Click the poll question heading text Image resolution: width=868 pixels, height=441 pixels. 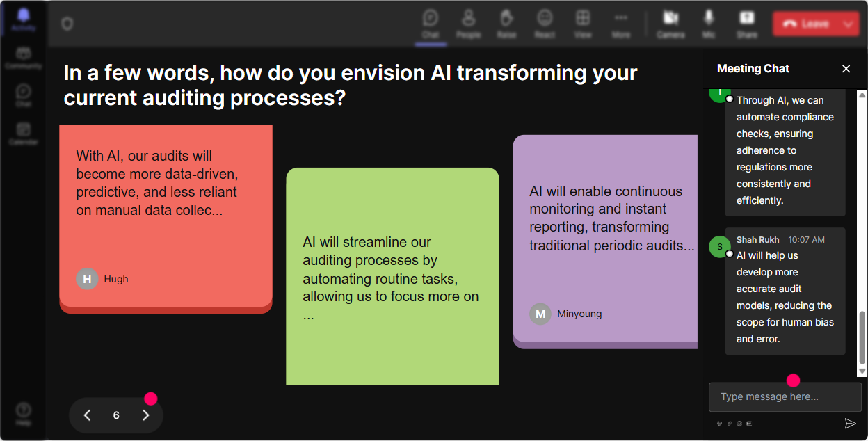[351, 85]
